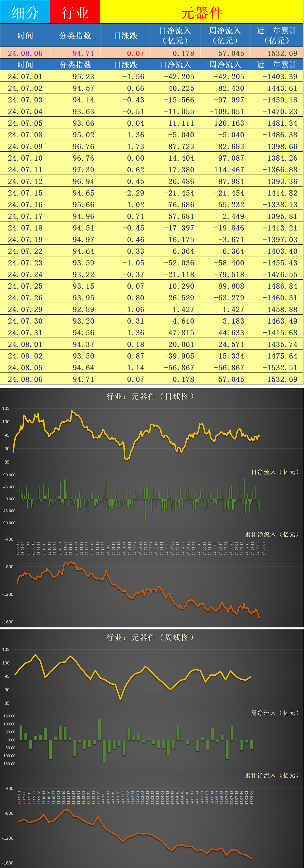The image size is (304, 868).
Task: Select the 近一年累计（亿元） header cell
Action: tap(277, 35)
